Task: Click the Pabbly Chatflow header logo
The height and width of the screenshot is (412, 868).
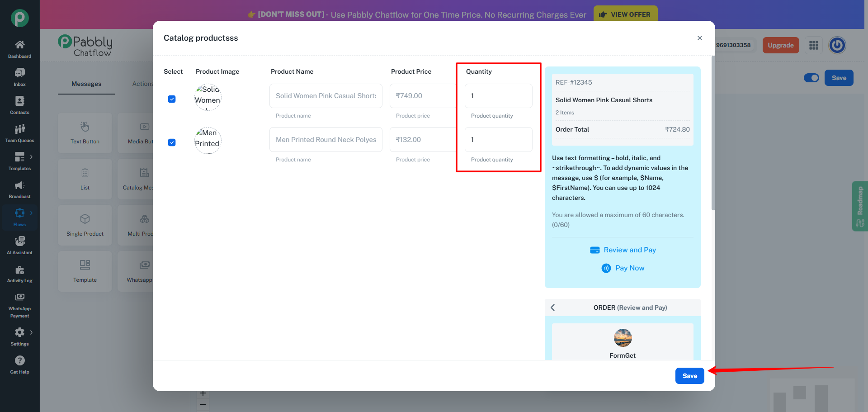Action: [85, 46]
